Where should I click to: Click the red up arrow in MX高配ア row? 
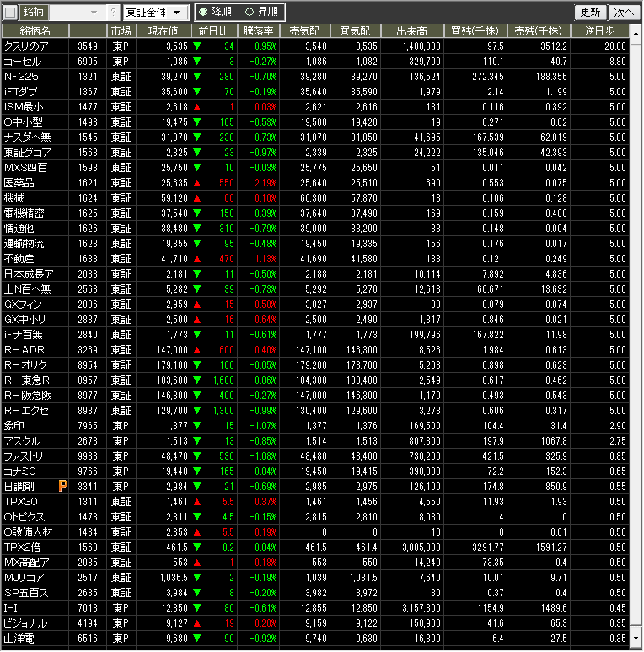197,563
